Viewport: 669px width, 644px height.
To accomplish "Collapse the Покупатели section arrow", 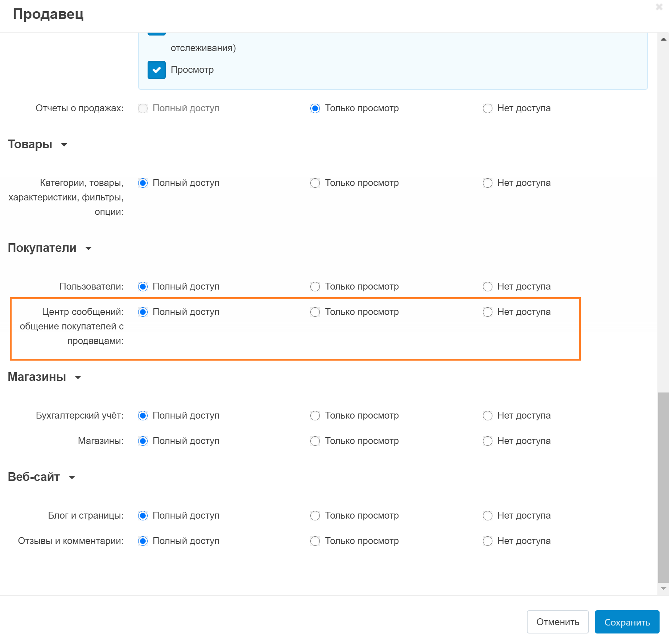I will click(88, 249).
